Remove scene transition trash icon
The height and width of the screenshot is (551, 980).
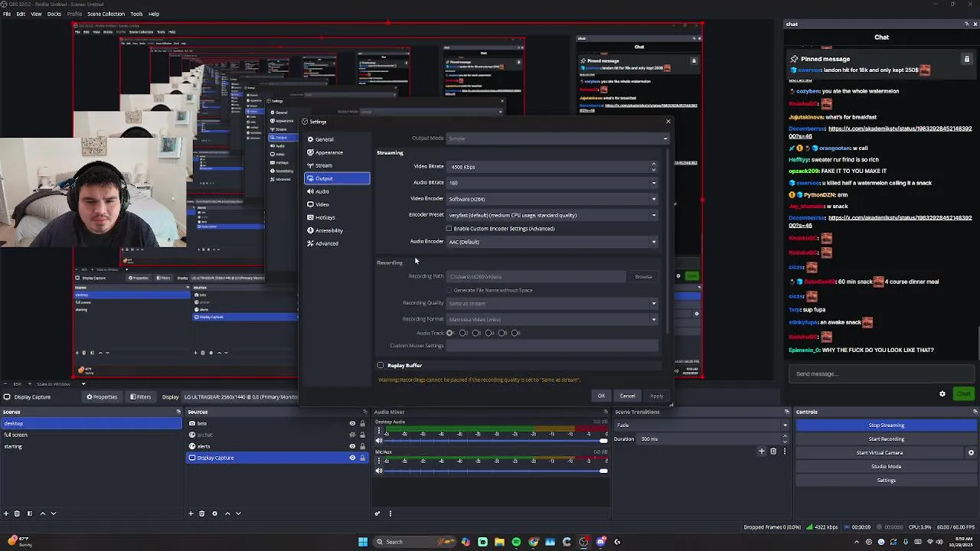[x=773, y=452]
